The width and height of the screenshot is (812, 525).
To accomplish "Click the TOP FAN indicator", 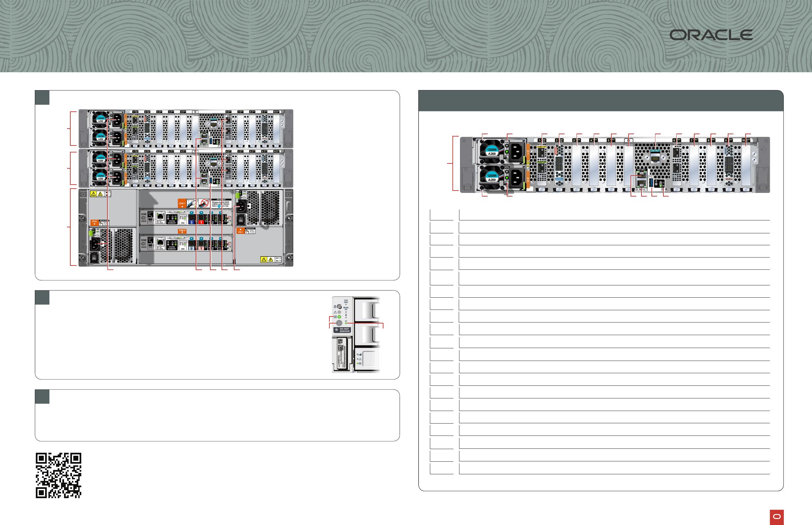I will pyautogui.click(x=346, y=302).
